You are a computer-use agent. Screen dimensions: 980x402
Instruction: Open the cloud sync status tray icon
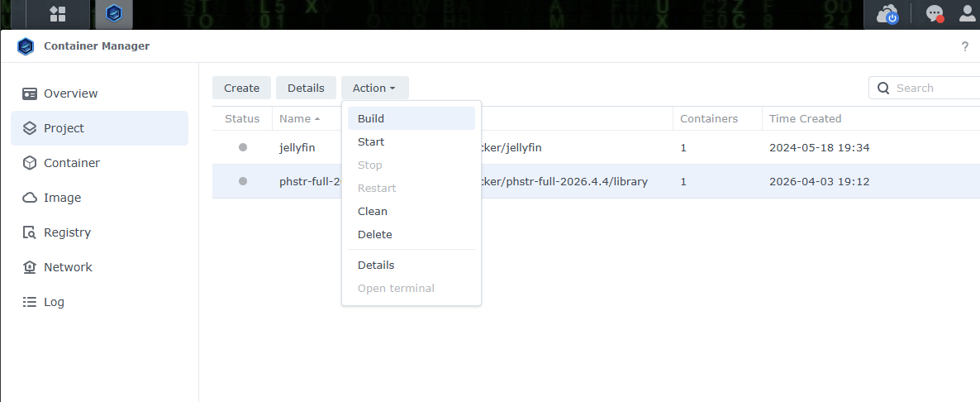pos(887,14)
